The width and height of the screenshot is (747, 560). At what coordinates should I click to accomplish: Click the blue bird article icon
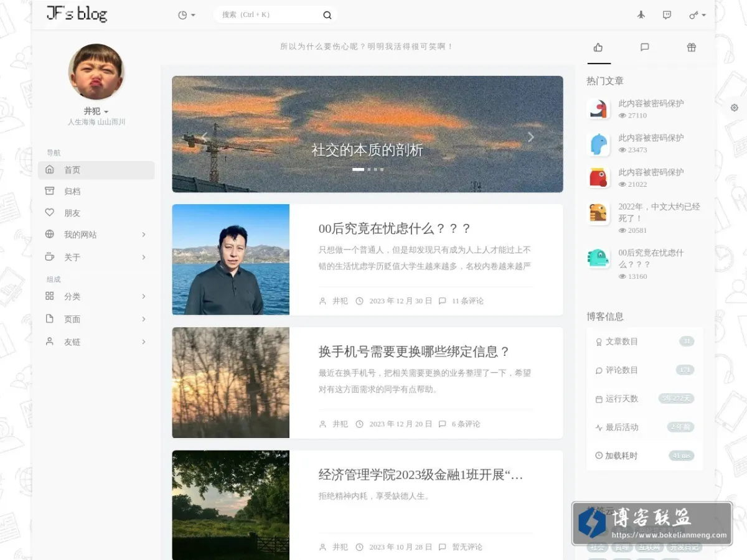[x=598, y=143]
